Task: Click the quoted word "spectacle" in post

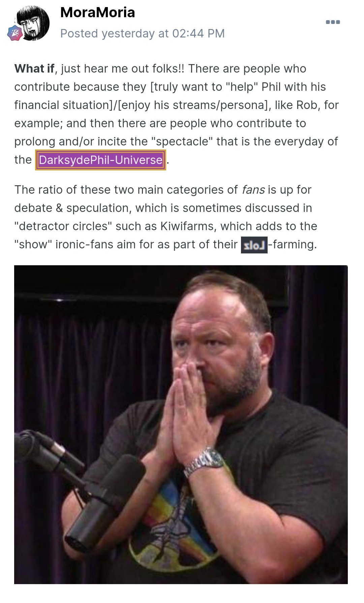Action: coord(182,141)
